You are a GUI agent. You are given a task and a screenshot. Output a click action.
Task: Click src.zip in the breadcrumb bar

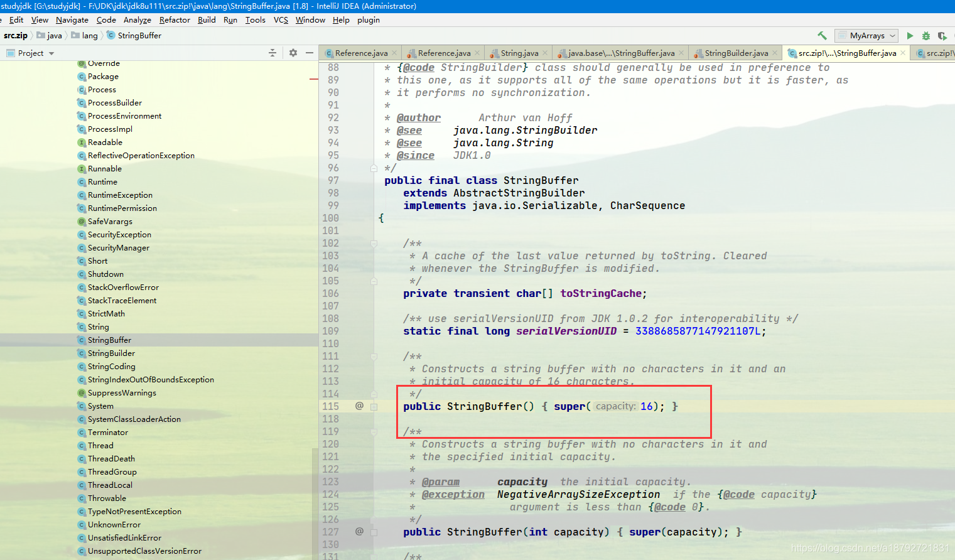(16, 36)
